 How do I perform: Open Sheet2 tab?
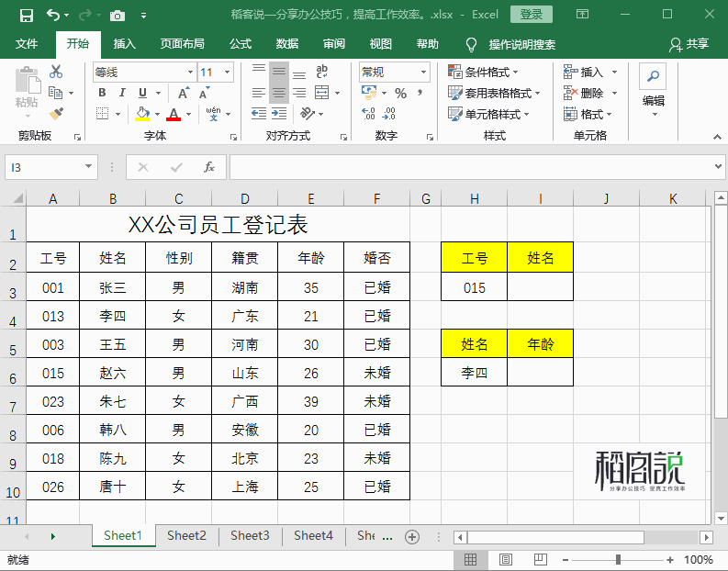[186, 536]
